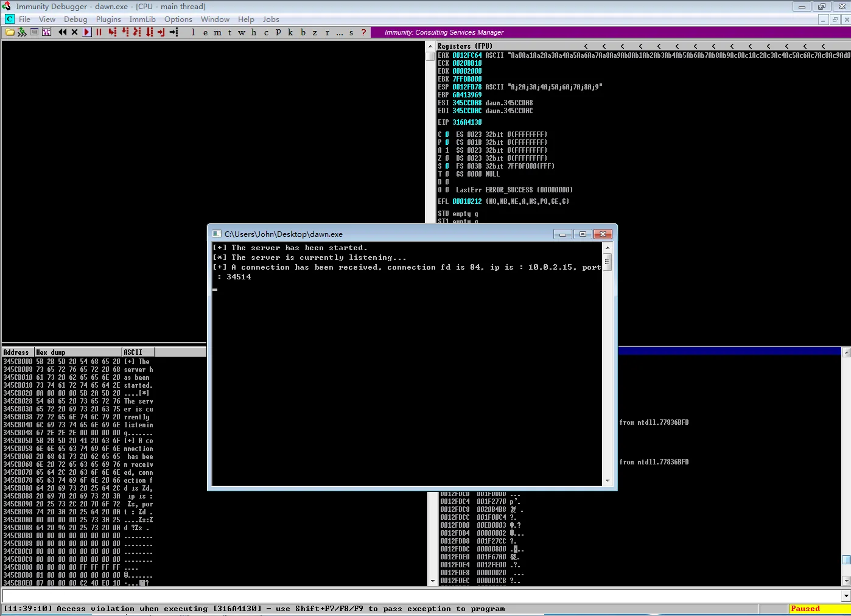Screen dimensions: 851x616
Task: Show Hardware breakpoints with 'z' button
Action: tap(315, 32)
